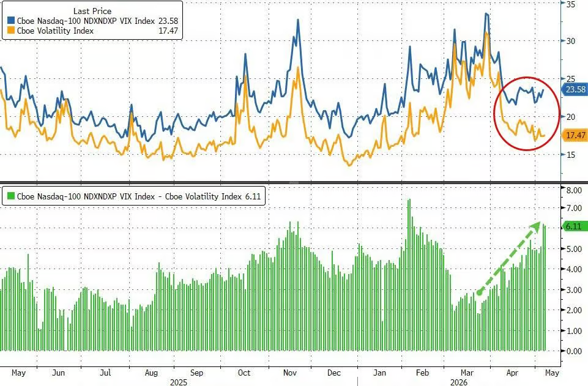Click the green spread legend swatch
588x386 pixels.
(11, 196)
